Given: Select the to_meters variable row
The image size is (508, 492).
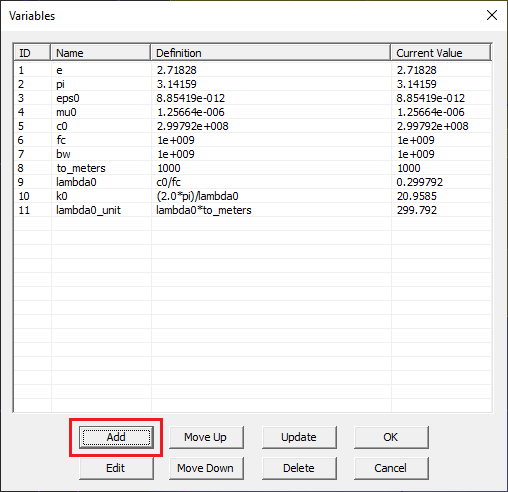Looking at the screenshot, I should point(253,168).
